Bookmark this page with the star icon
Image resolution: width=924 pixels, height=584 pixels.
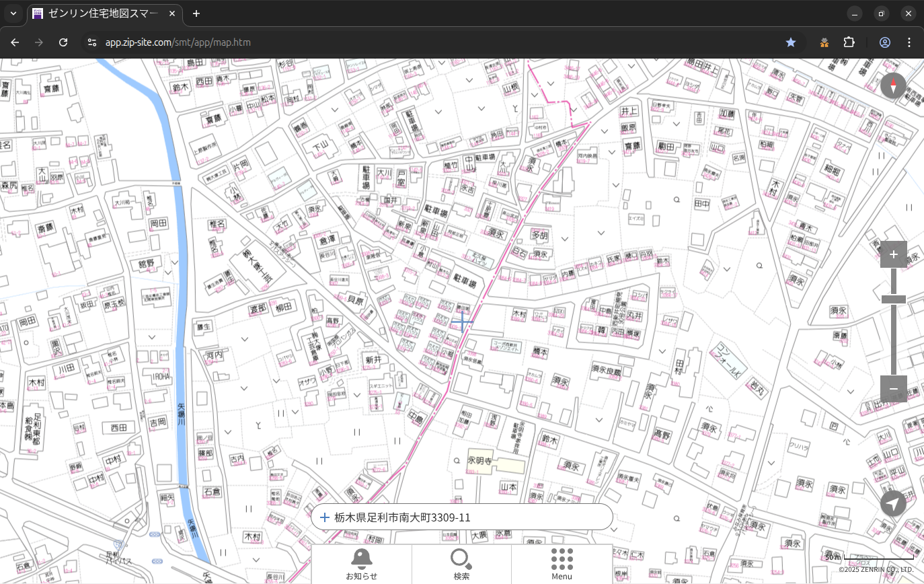tap(791, 42)
